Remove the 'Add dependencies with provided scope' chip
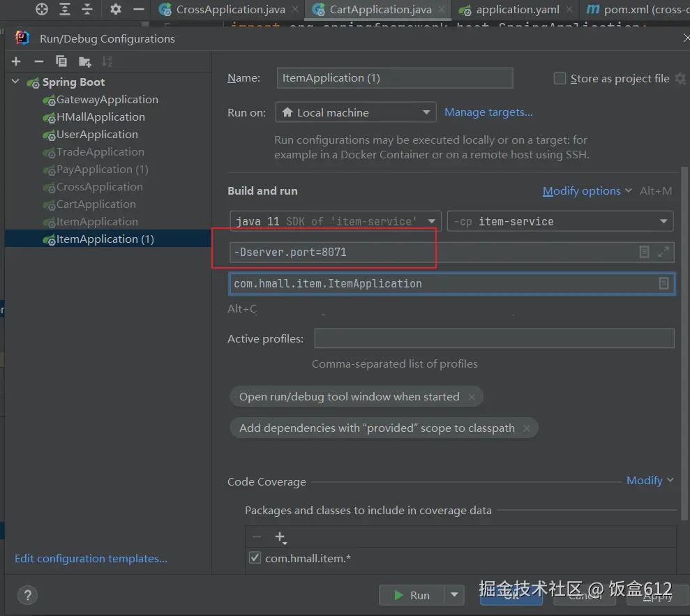Viewport: 690px width, 616px height. click(x=526, y=428)
